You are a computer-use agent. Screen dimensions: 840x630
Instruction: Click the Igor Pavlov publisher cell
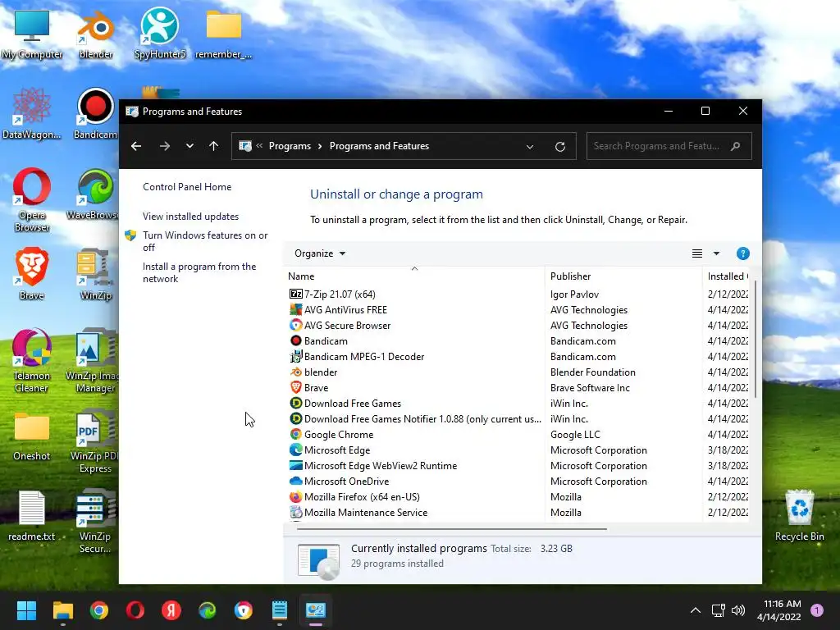pos(574,294)
